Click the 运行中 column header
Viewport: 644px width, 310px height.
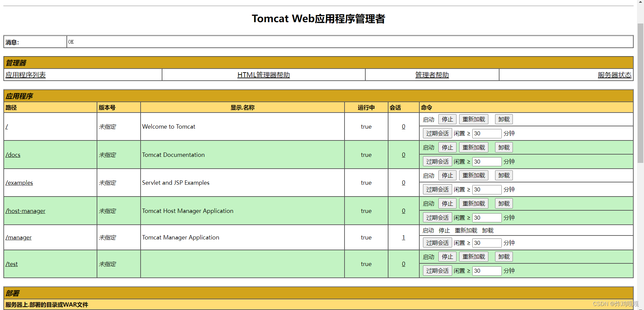click(x=366, y=107)
